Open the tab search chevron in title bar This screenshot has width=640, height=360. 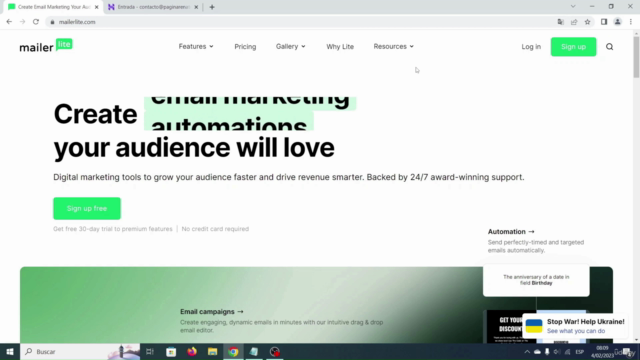tap(573, 7)
